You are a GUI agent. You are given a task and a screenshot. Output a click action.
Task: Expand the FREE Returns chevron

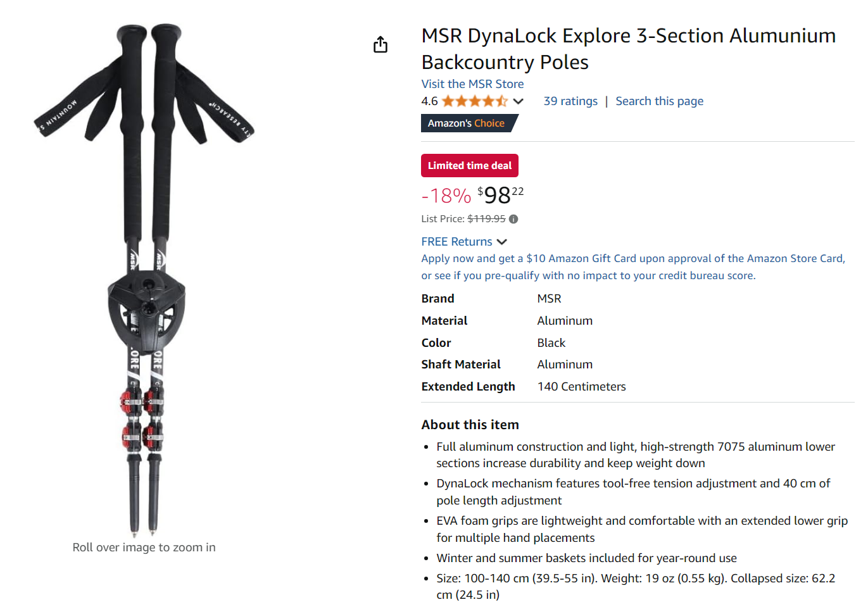click(502, 242)
